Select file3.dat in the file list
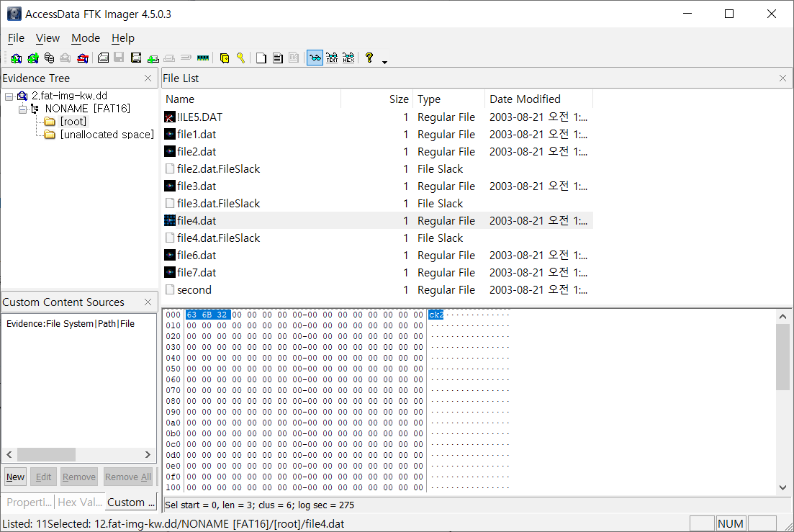The image size is (794, 532). point(197,186)
